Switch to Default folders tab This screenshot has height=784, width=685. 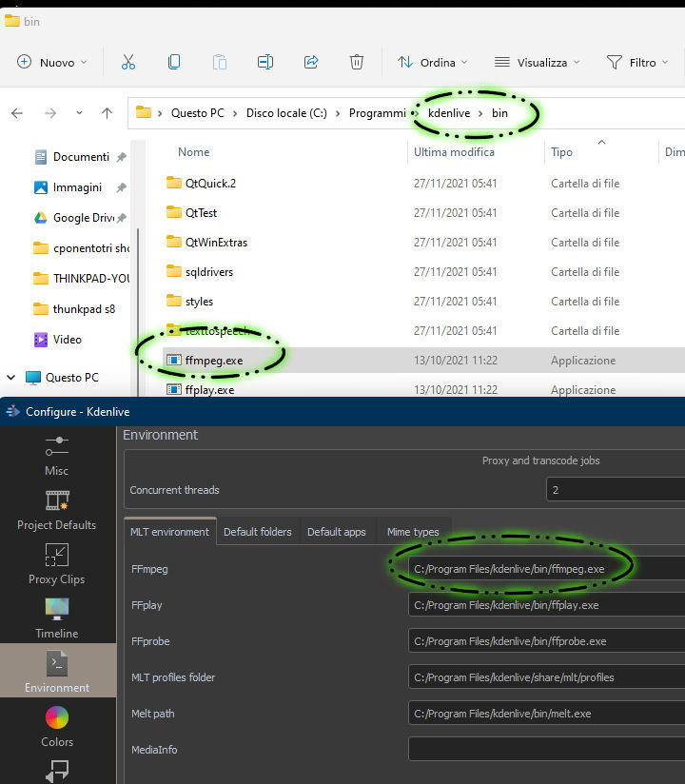pos(258,532)
